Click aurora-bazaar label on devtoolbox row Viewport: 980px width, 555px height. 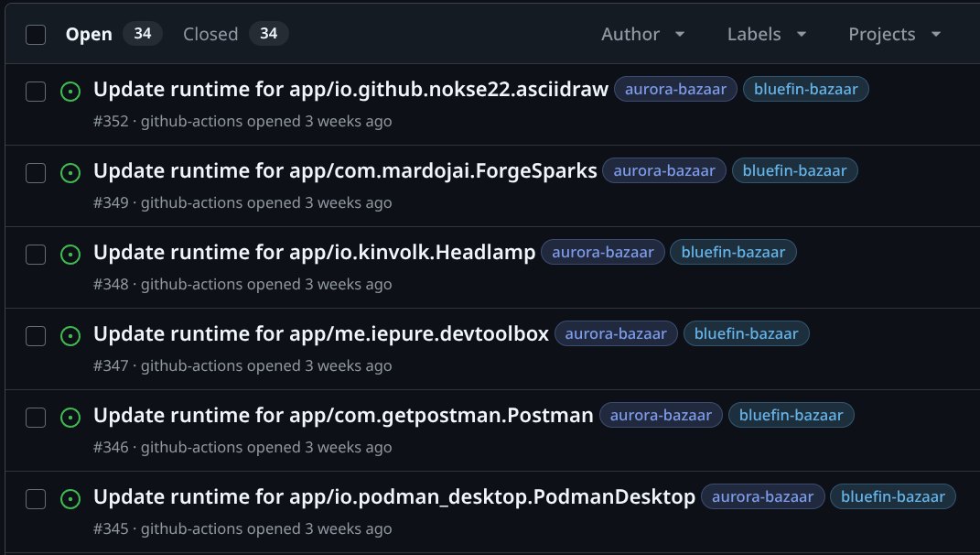616,333
